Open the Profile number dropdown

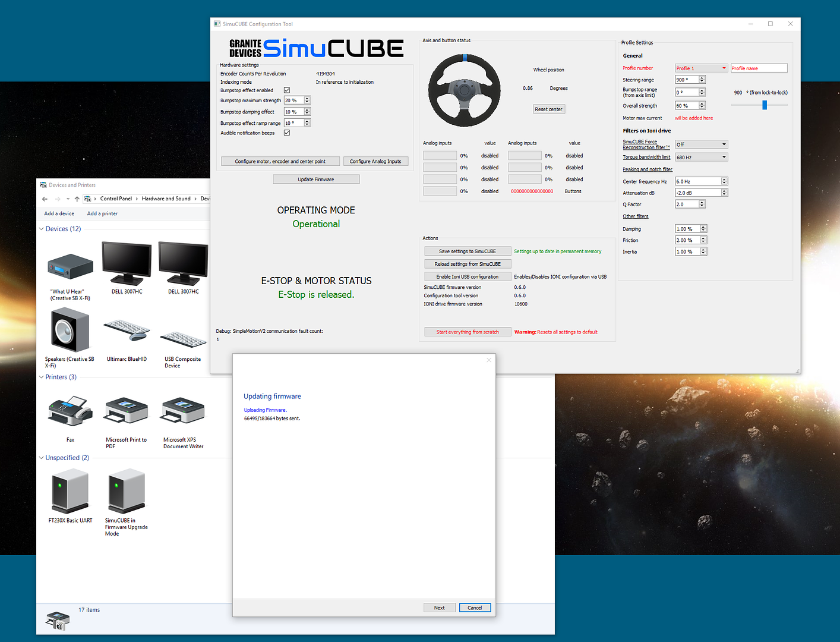click(x=702, y=68)
